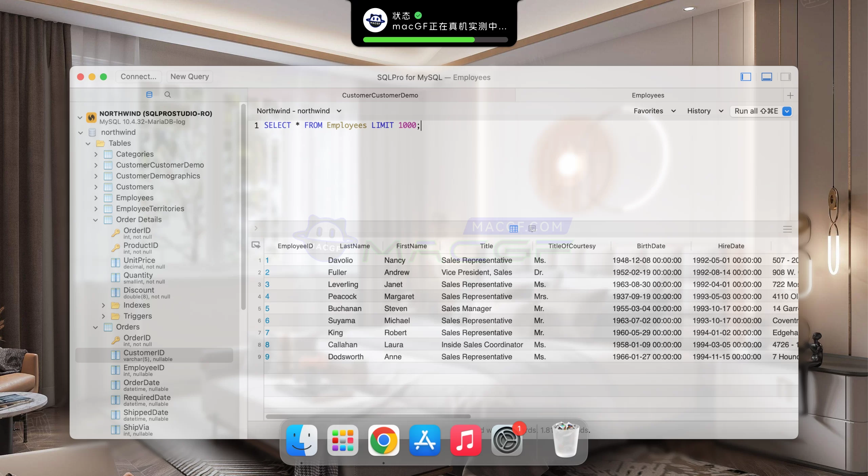Click the row action arrow icon in results header
The height and width of the screenshot is (476, 868).
pos(256,245)
